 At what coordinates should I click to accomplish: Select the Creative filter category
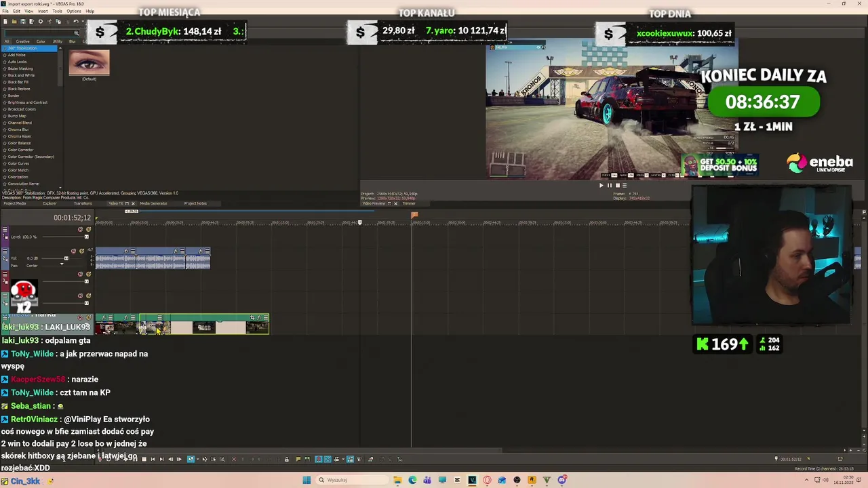22,41
